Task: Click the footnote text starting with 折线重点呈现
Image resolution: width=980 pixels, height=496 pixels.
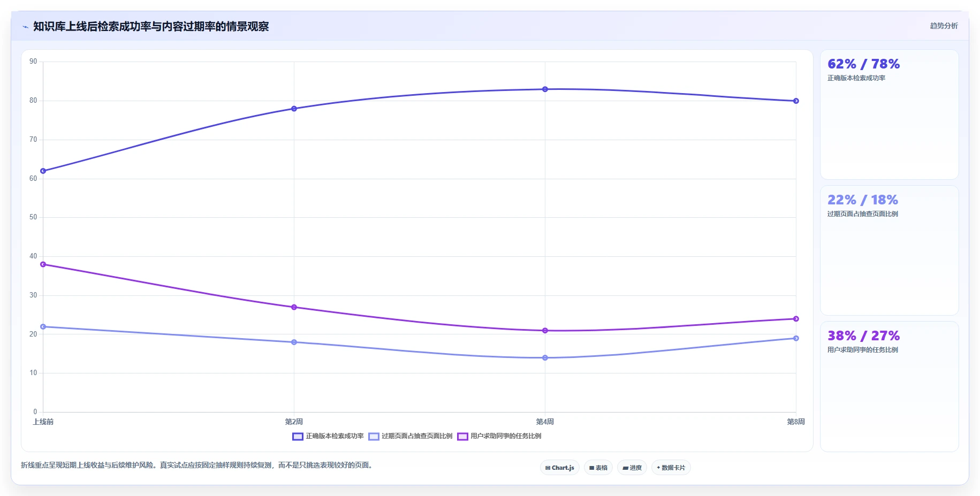Action: coord(197,465)
